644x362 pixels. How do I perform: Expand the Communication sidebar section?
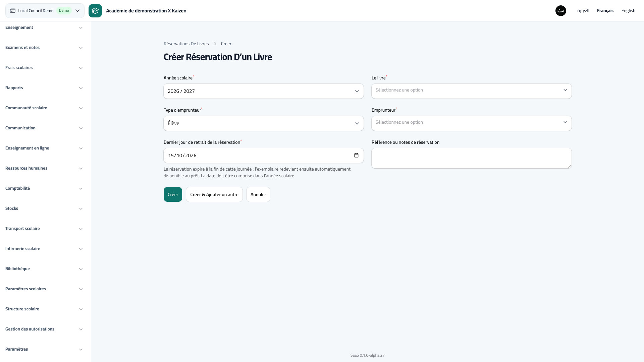pyautogui.click(x=44, y=128)
